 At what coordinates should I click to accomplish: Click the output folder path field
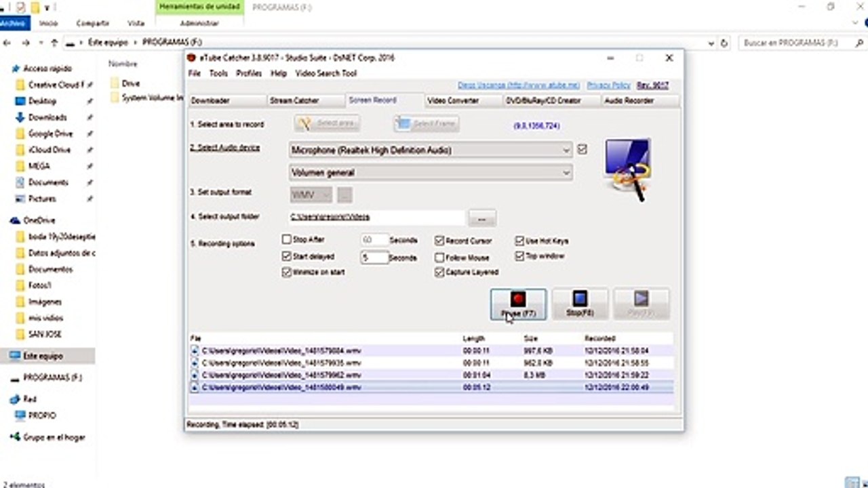pos(376,218)
